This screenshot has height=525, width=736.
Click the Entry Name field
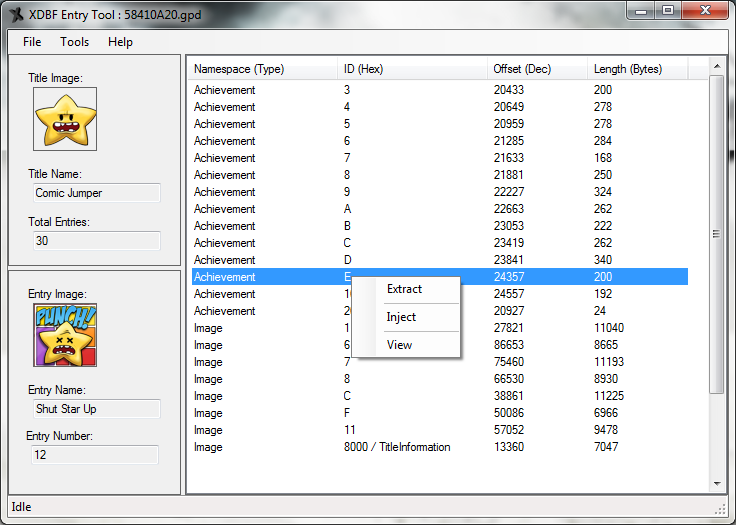tap(95, 409)
